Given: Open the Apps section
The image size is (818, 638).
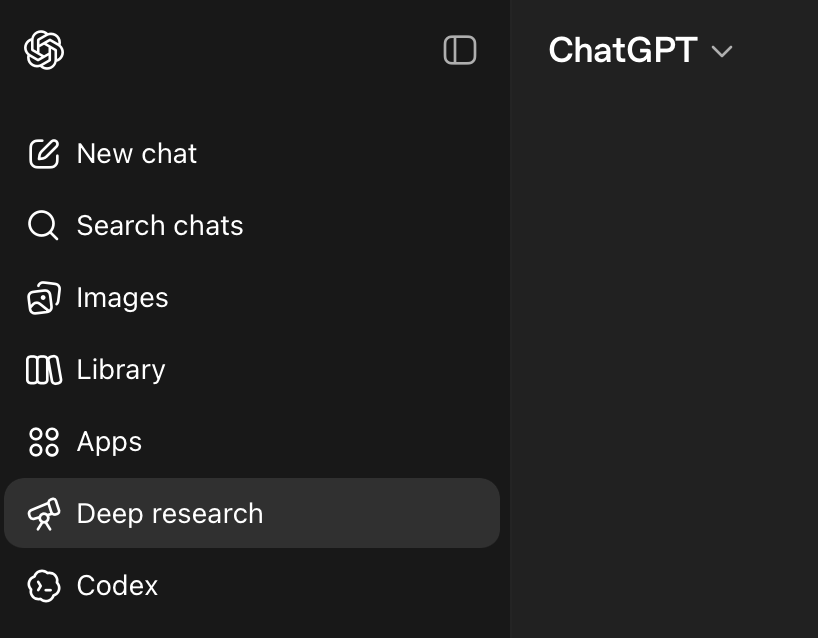Looking at the screenshot, I should point(109,441).
